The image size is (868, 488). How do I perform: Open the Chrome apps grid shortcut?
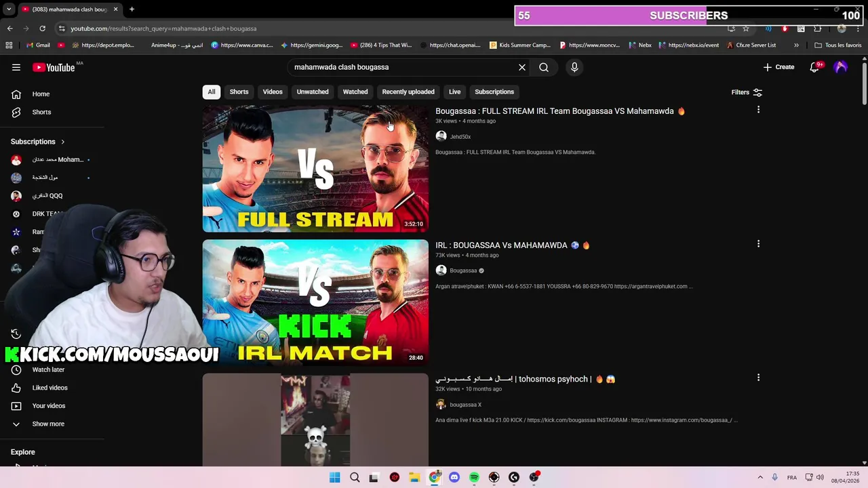point(9,45)
